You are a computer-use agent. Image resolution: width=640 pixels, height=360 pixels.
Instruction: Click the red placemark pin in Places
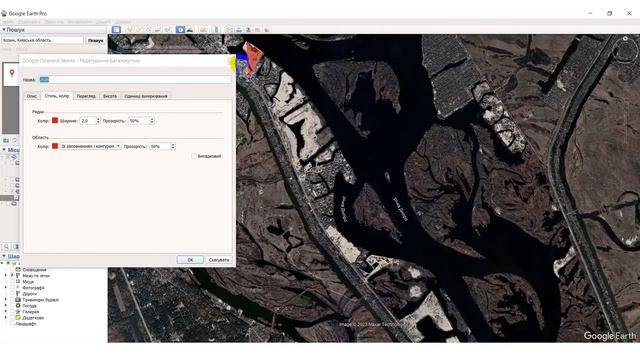12,73
